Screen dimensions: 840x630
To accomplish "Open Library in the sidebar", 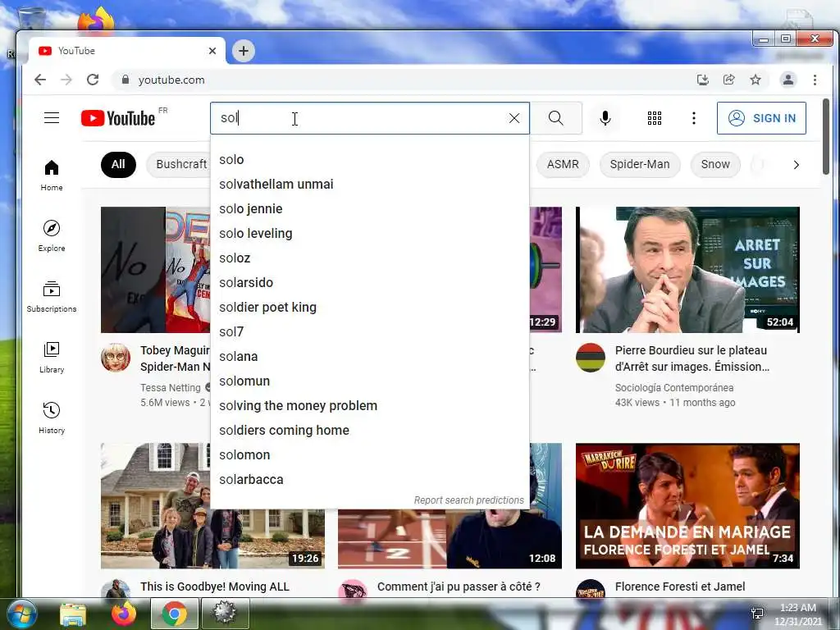I will point(52,358).
